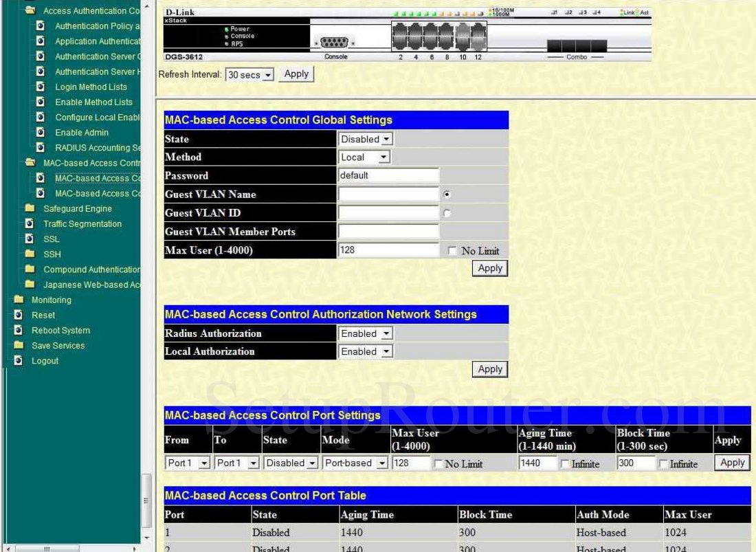This screenshot has width=756, height=552.
Task: Open Save Services in the tree
Action: [x=58, y=346]
